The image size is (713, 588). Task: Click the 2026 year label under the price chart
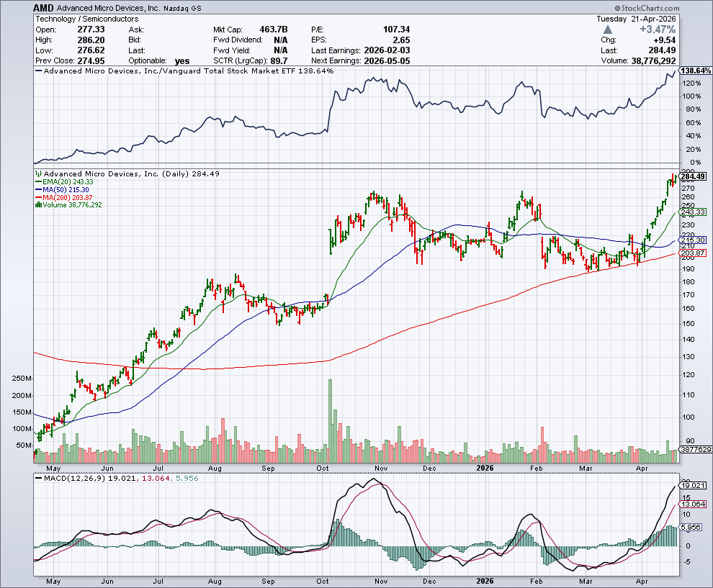click(485, 468)
